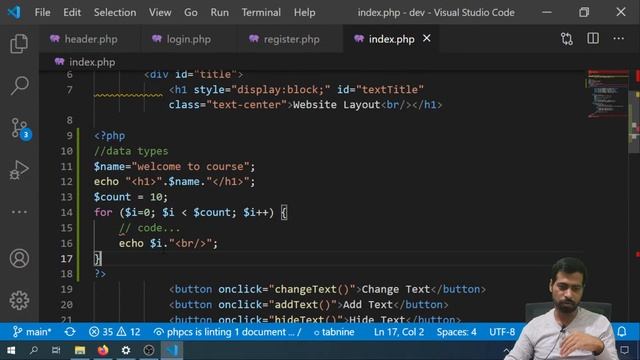Split the editor to the right
The image size is (640, 360).
(593, 38)
